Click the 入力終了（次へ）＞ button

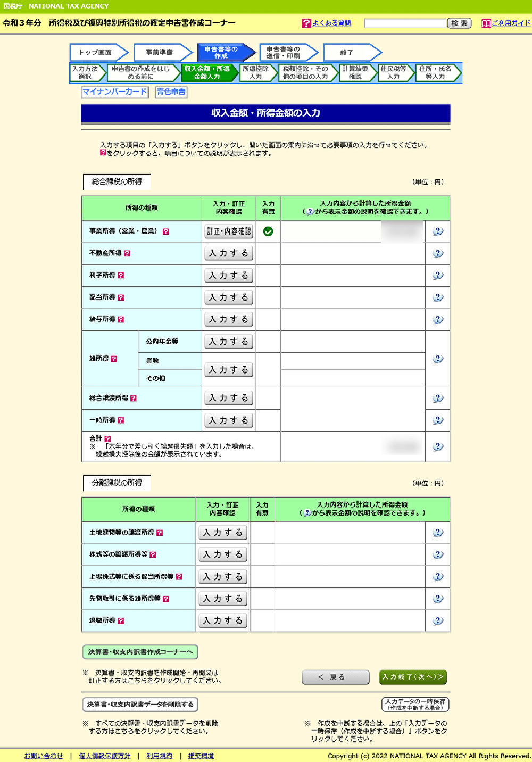412,677
